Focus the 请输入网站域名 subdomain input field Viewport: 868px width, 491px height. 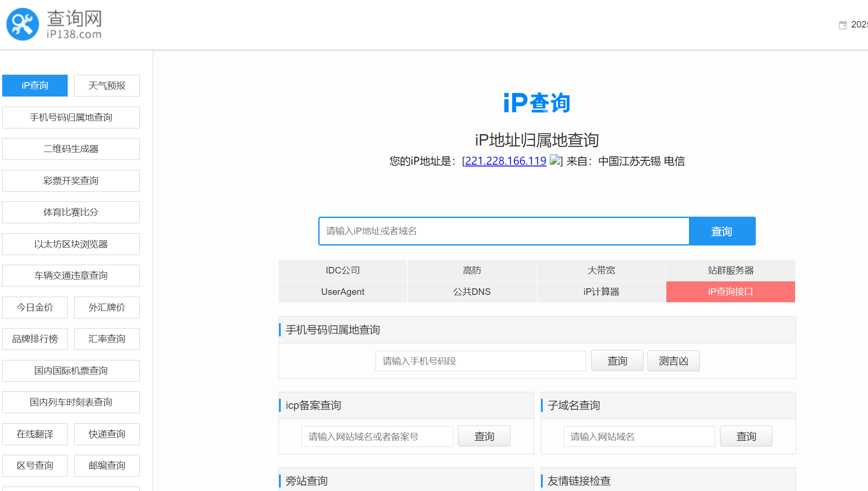point(639,436)
